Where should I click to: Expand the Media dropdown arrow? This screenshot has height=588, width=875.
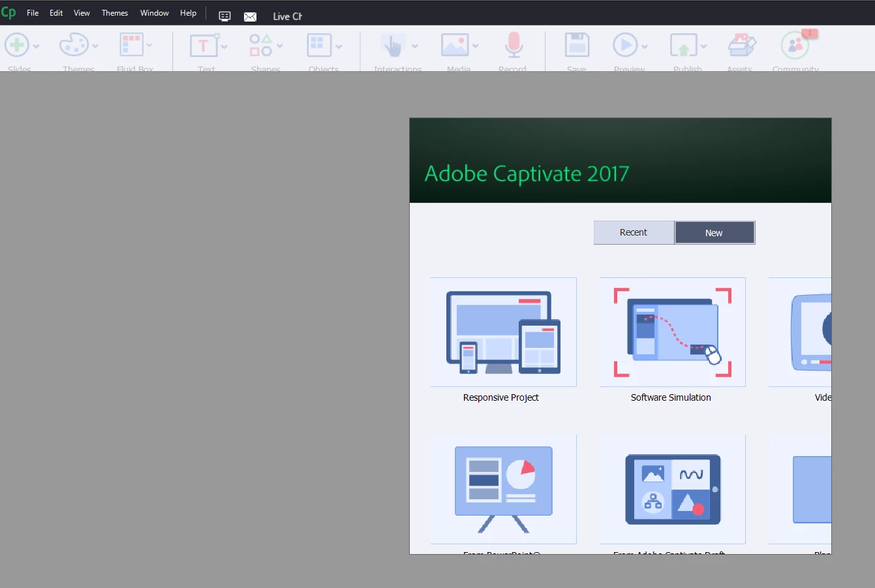pos(476,46)
